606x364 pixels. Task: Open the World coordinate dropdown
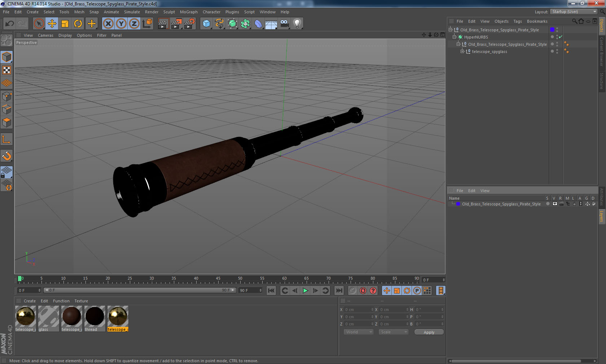point(358,332)
